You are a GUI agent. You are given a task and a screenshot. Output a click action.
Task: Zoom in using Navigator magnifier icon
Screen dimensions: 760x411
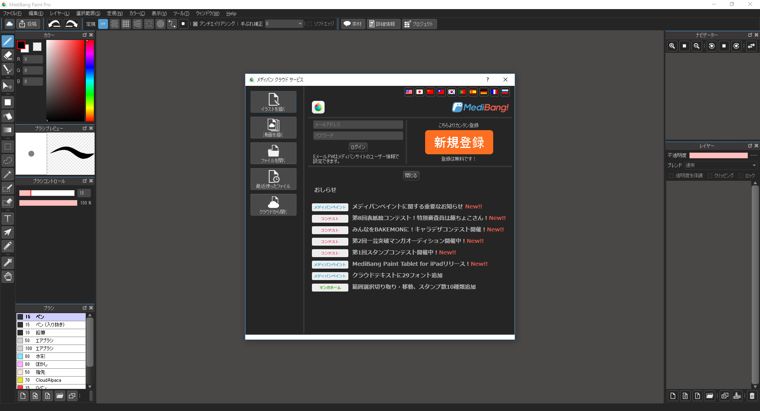[x=672, y=46]
